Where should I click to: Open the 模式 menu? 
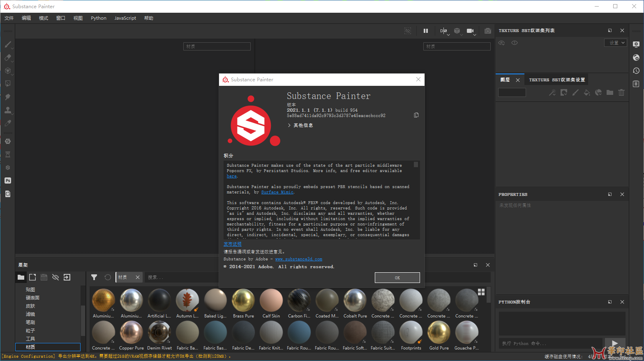(x=44, y=18)
